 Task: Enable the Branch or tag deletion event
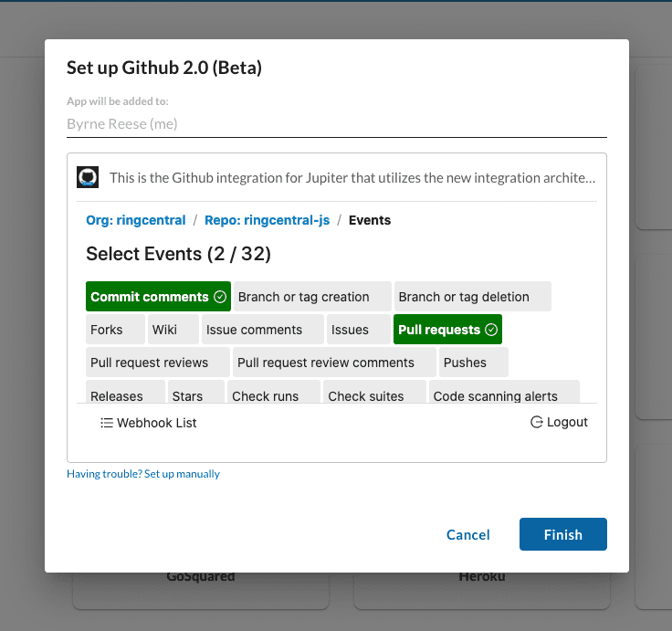coord(472,297)
